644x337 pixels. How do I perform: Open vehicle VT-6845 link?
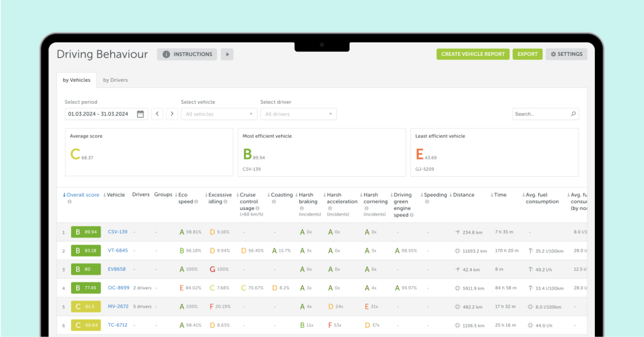coord(118,250)
